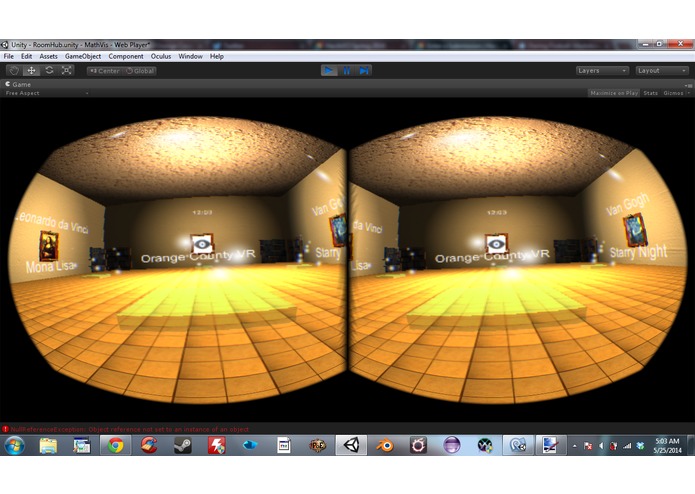This screenshot has width=695, height=494.
Task: Open the Window menu
Action: coord(191,56)
